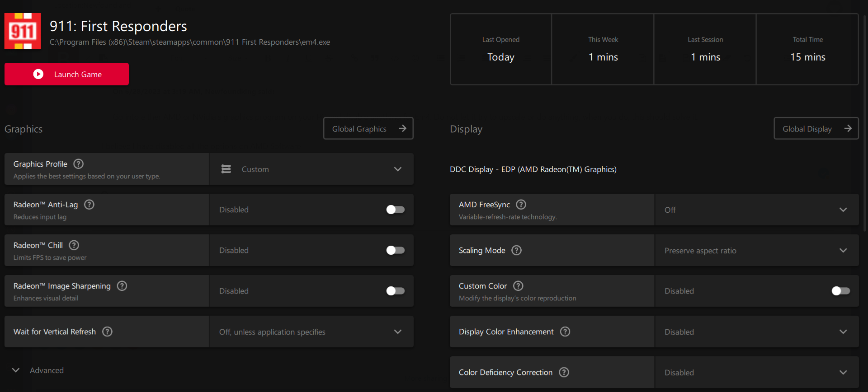Click the Last Session 1 mins tile
Screen dimensions: 868x392
(705, 49)
